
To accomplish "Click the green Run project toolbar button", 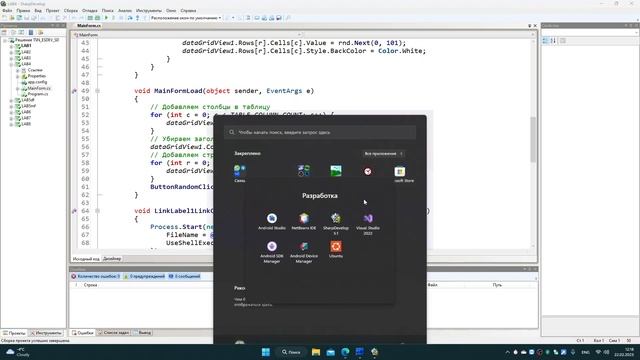I will (106, 18).
